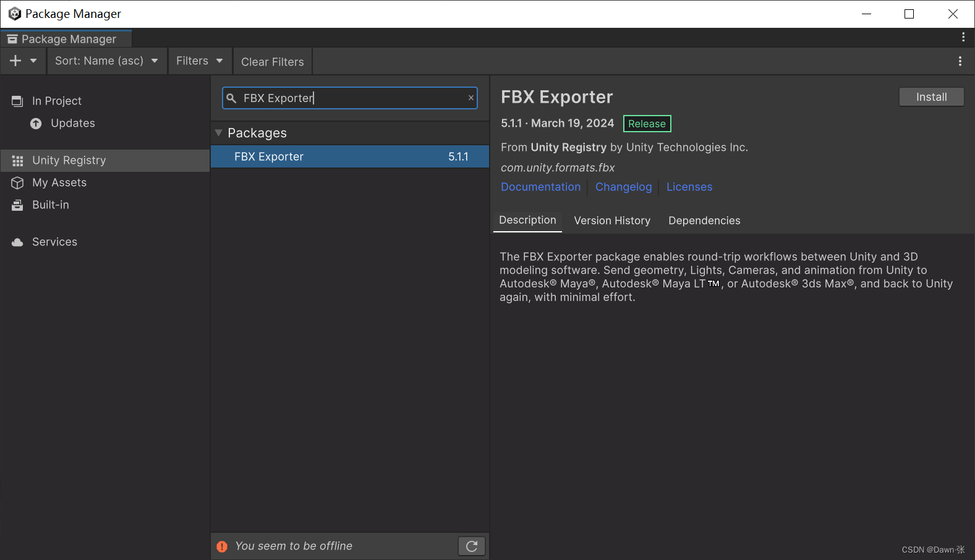This screenshot has width=975, height=560.
Task: Collapse the Packages group expander
Action: tap(218, 133)
